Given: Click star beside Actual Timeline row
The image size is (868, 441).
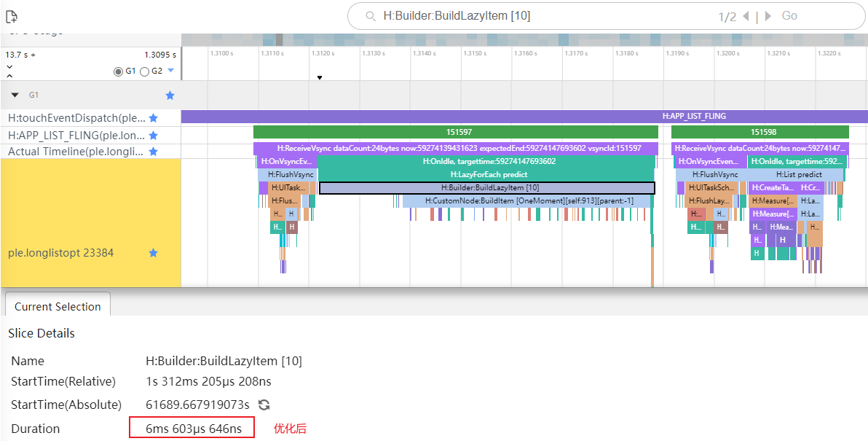Looking at the screenshot, I should pyautogui.click(x=153, y=152).
